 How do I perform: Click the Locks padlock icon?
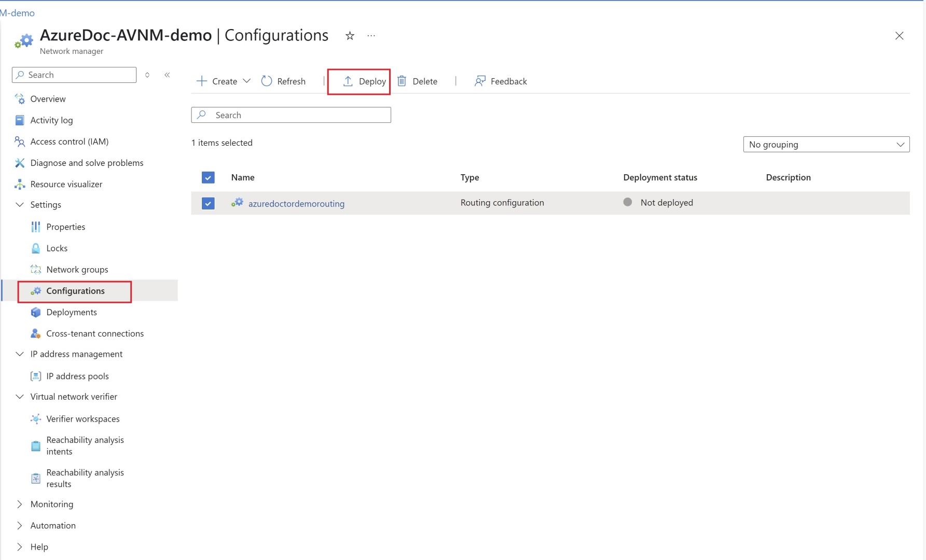click(x=36, y=248)
